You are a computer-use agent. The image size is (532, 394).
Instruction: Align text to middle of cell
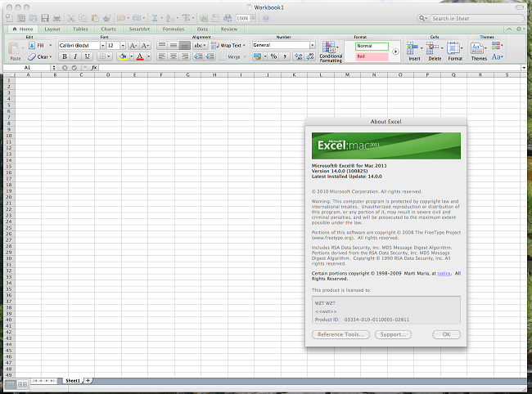coord(174,46)
